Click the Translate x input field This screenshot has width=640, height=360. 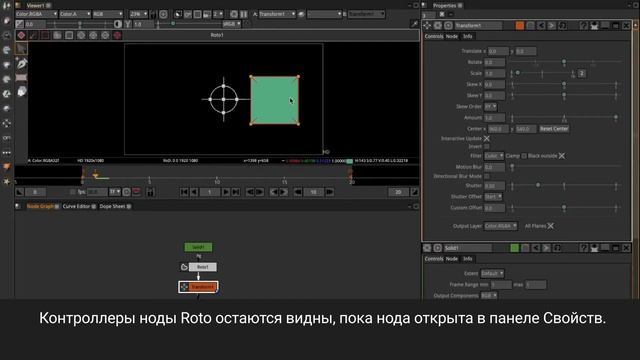point(498,51)
